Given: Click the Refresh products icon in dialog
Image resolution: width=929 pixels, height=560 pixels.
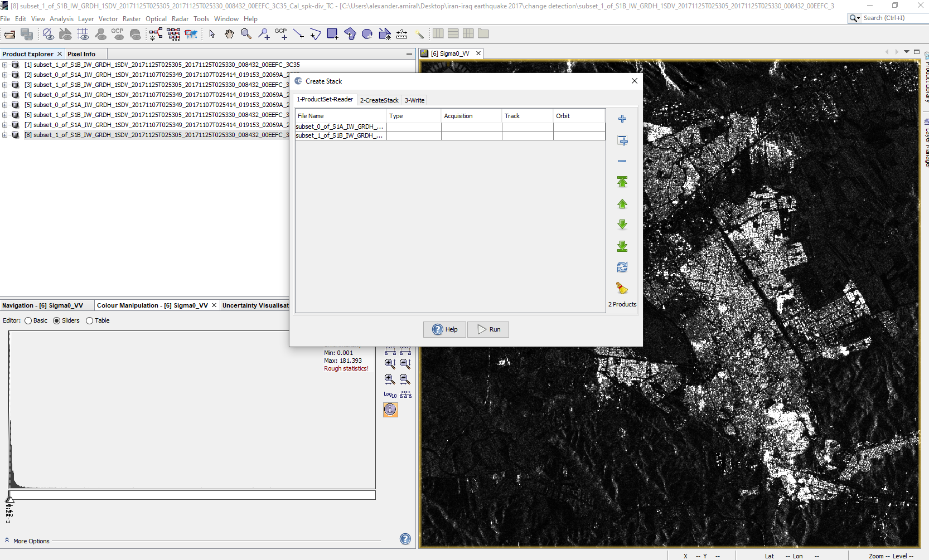Looking at the screenshot, I should pyautogui.click(x=622, y=267).
